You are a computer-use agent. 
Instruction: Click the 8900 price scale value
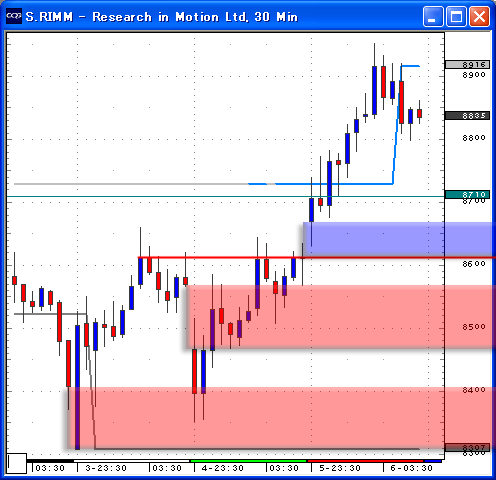tap(474, 75)
